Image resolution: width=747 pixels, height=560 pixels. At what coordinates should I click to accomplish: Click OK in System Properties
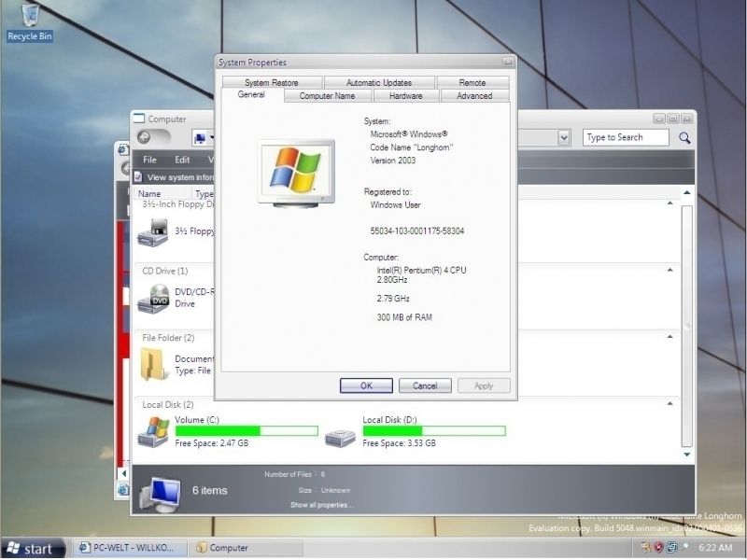(x=366, y=385)
